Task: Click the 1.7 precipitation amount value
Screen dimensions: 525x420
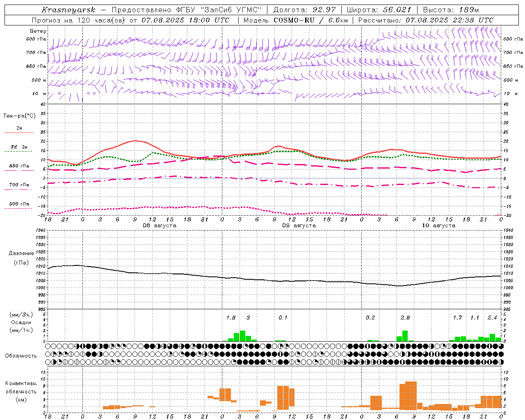Action: coord(458,318)
